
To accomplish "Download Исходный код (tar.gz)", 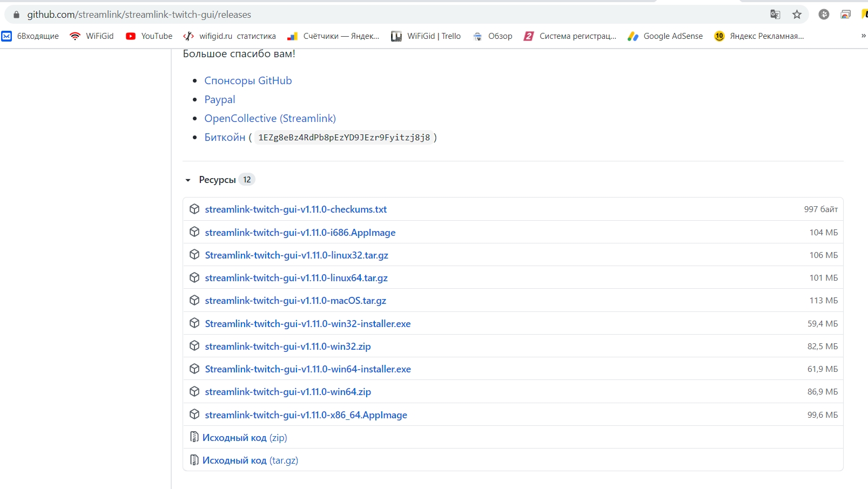I will 250,460.
